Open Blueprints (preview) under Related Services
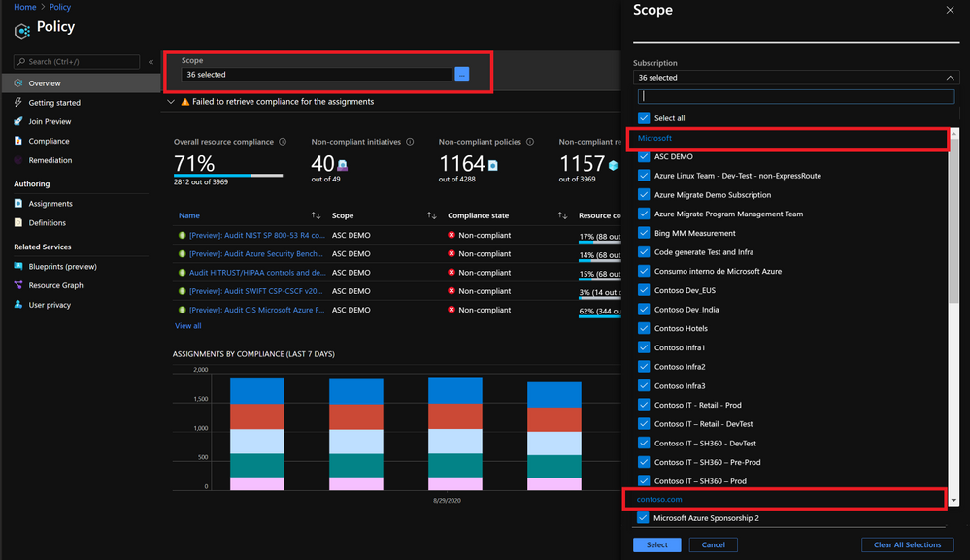This screenshot has height=560, width=970. pyautogui.click(x=63, y=266)
